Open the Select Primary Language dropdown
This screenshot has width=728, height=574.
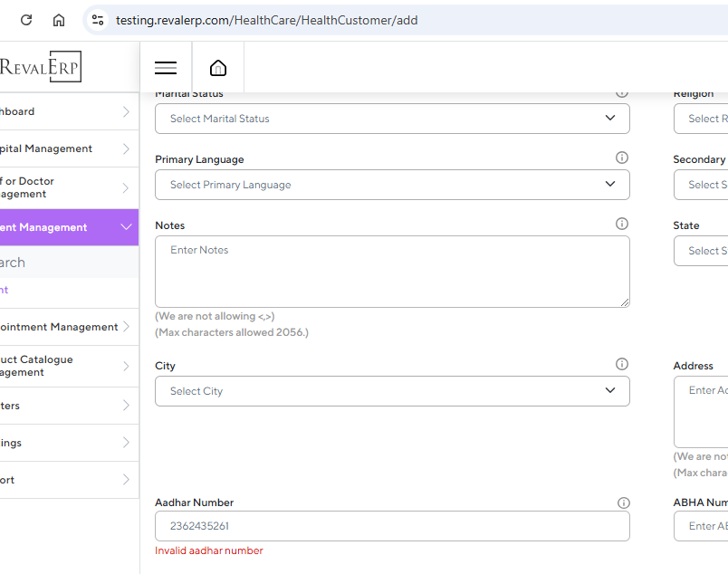click(x=392, y=185)
